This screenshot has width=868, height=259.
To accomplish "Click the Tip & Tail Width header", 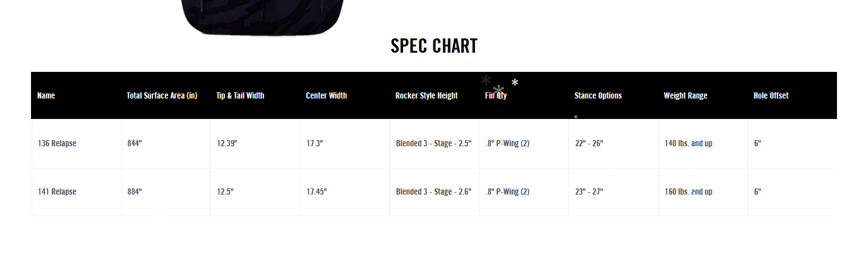I will coord(240,95).
